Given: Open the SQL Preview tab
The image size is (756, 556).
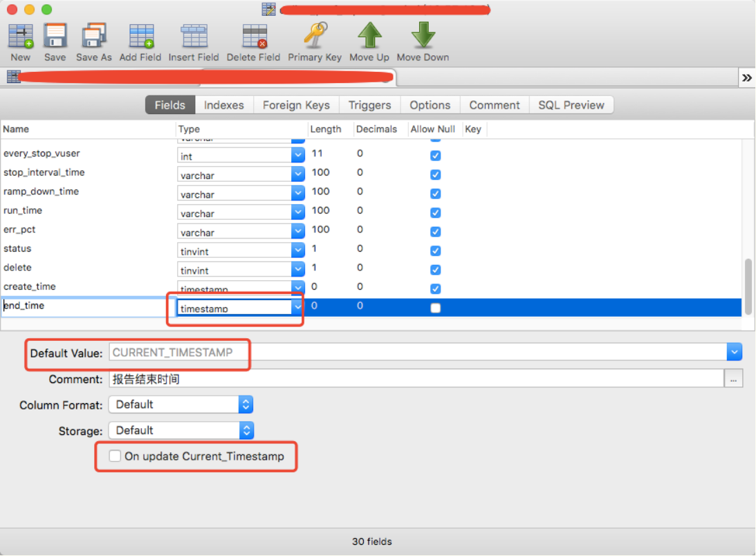Looking at the screenshot, I should click(571, 105).
